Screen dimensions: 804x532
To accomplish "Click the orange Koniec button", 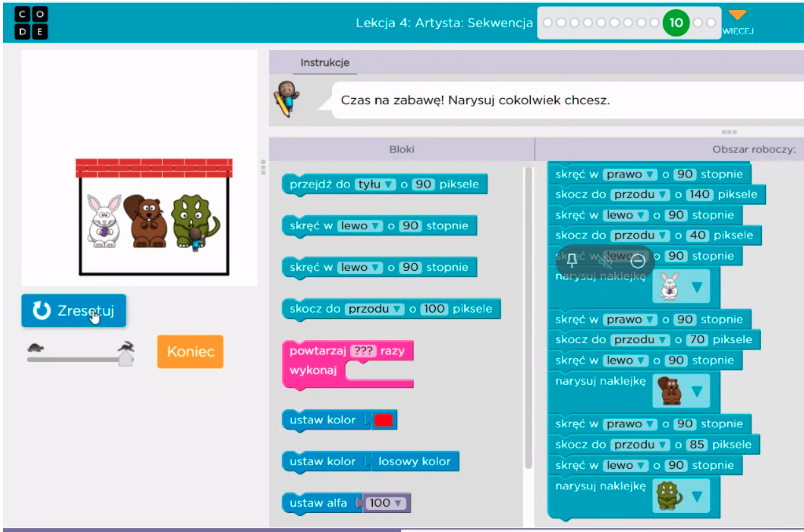I will coord(190,352).
